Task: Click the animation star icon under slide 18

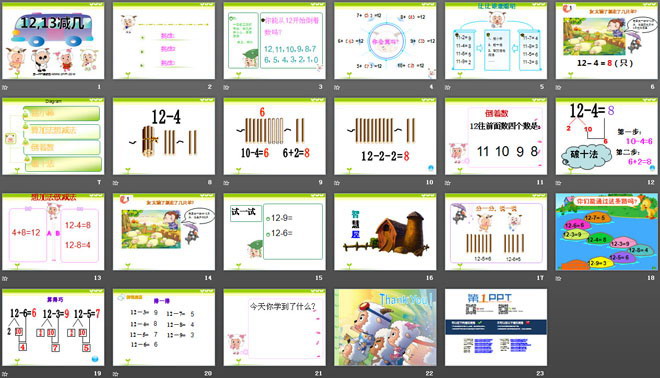Action: pyautogui.click(x=559, y=278)
